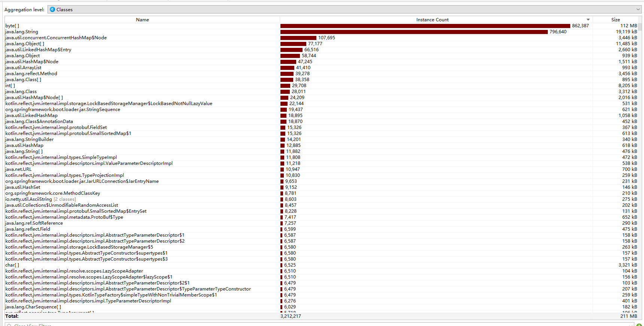Select the LockBasedNotNullLazyValue class row
The image size is (644, 326).
click(x=321, y=104)
